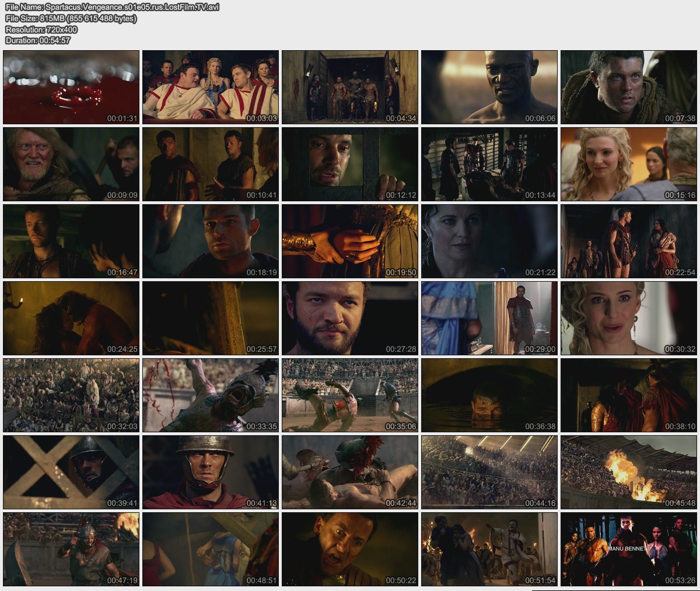Image resolution: width=700 pixels, height=591 pixels.
Task: Select the frame at 00:21:22
Action: point(489,241)
